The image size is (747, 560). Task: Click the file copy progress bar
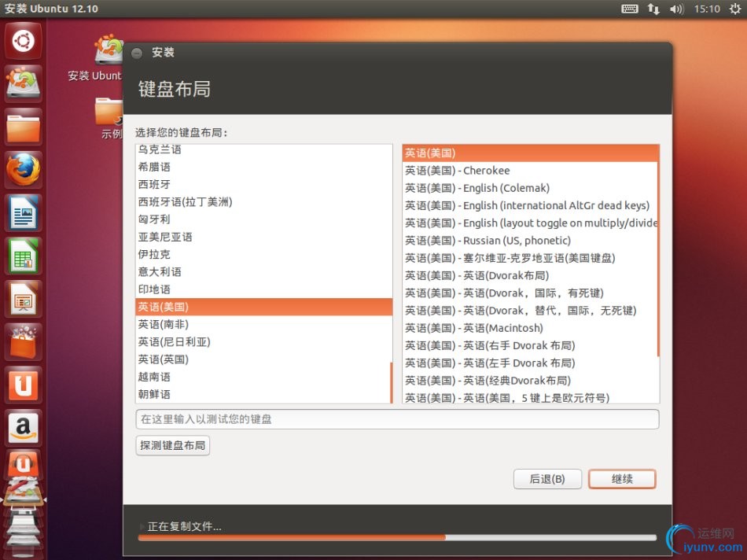(397, 538)
